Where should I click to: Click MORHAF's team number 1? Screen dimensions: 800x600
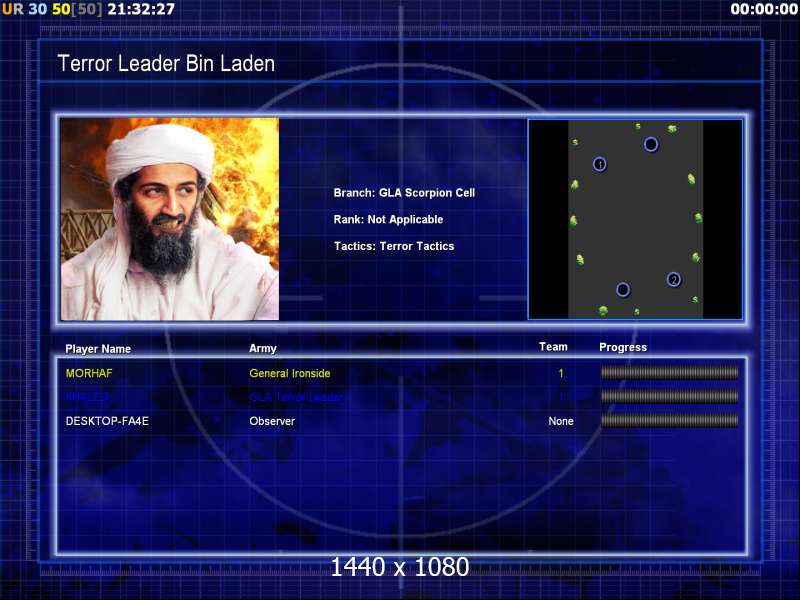(x=561, y=373)
